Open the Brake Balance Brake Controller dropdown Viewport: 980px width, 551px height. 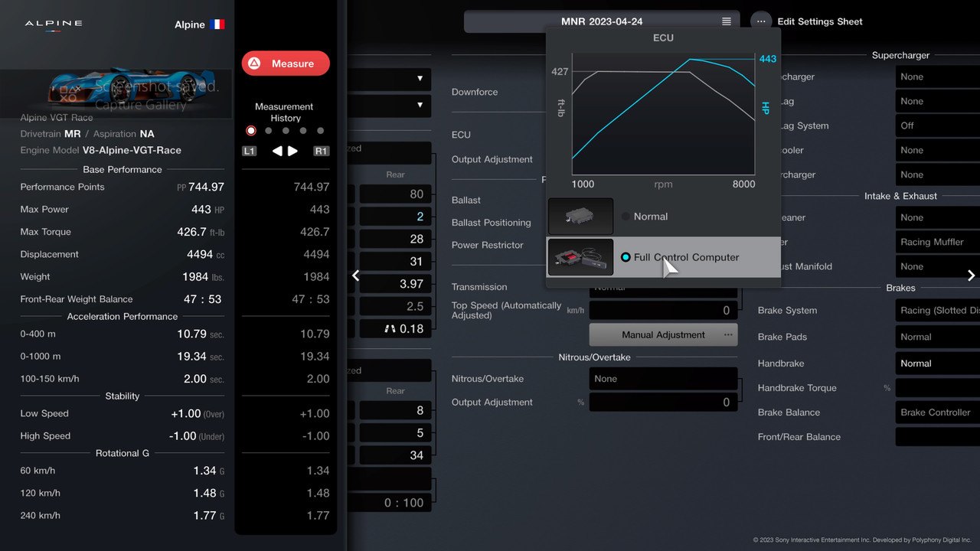coord(938,412)
